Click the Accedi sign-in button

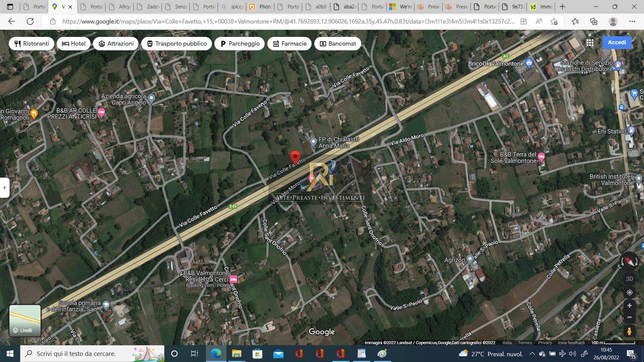pos(617,42)
